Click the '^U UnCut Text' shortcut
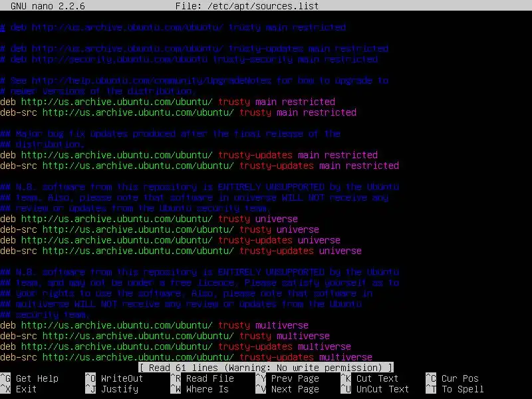Image resolution: width=532 pixels, height=399 pixels. 375,389
